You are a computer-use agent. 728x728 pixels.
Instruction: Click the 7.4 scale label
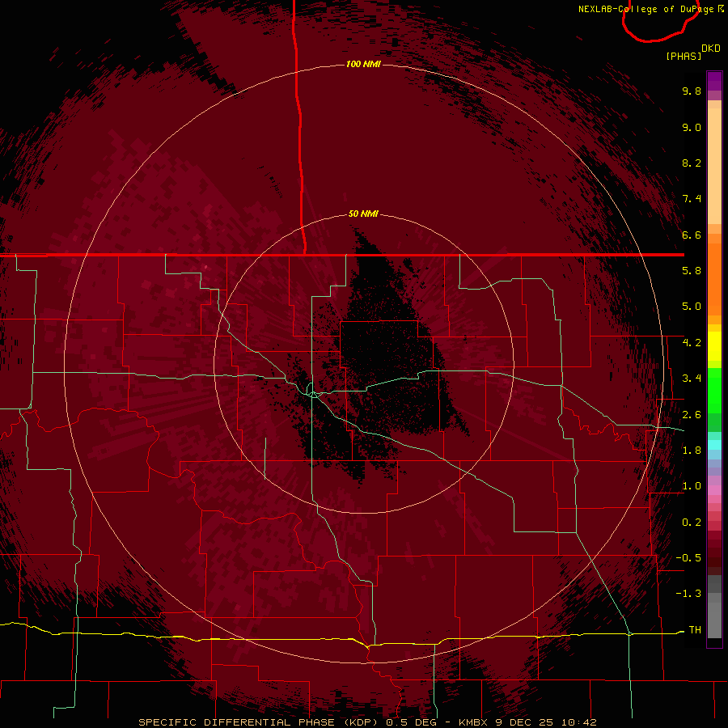pyautogui.click(x=692, y=199)
